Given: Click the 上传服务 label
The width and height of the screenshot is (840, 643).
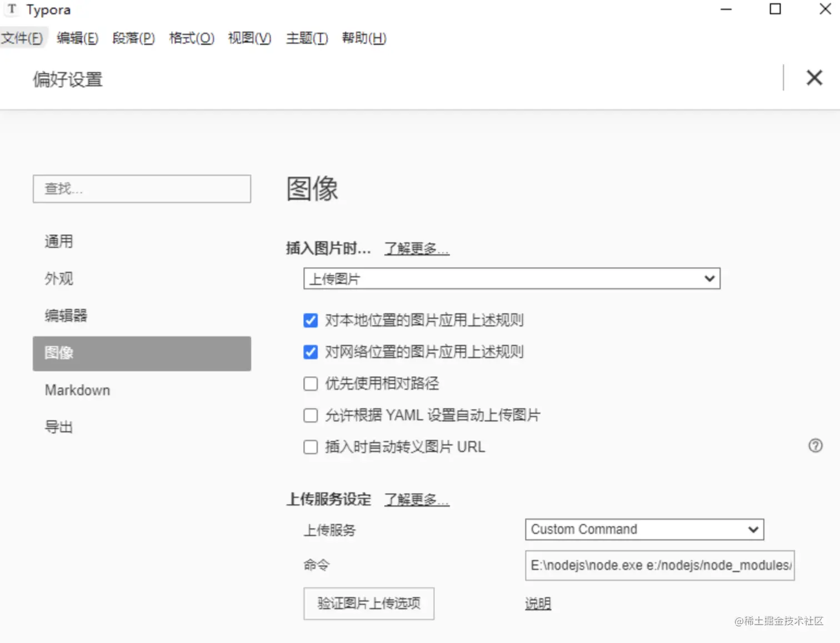Looking at the screenshot, I should pos(329,530).
